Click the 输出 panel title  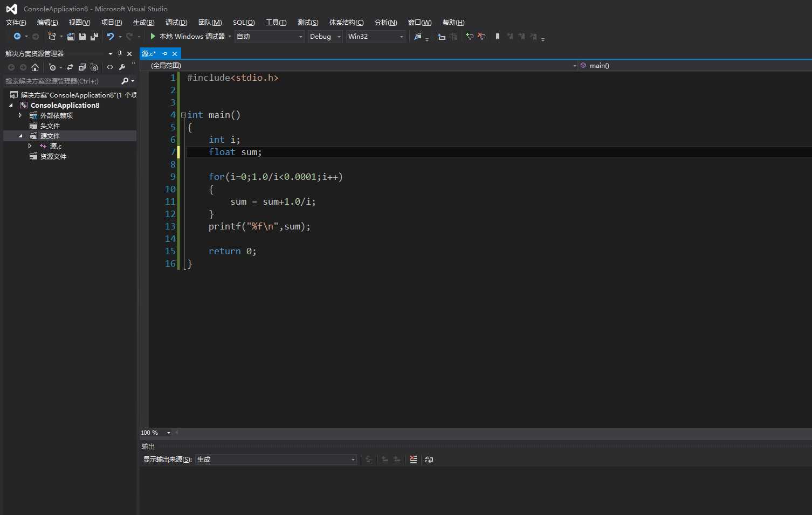(x=148, y=447)
